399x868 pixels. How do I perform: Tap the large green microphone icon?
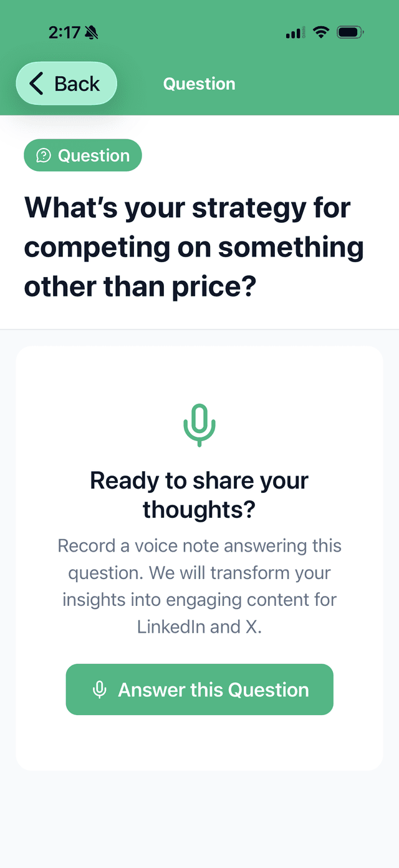pyautogui.click(x=199, y=425)
